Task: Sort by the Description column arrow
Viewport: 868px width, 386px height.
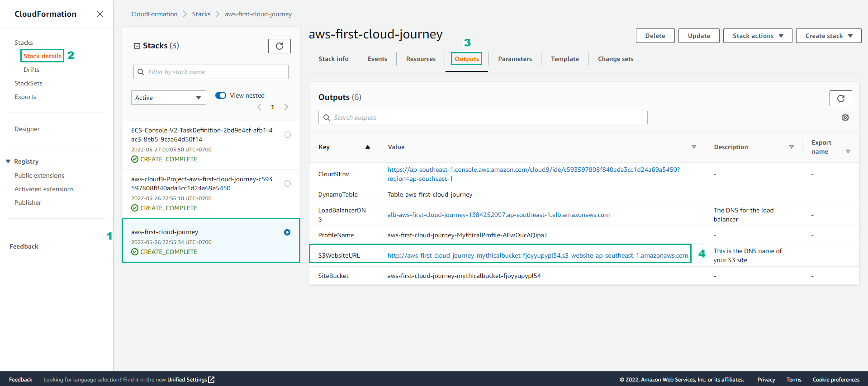Action: pyautogui.click(x=792, y=147)
